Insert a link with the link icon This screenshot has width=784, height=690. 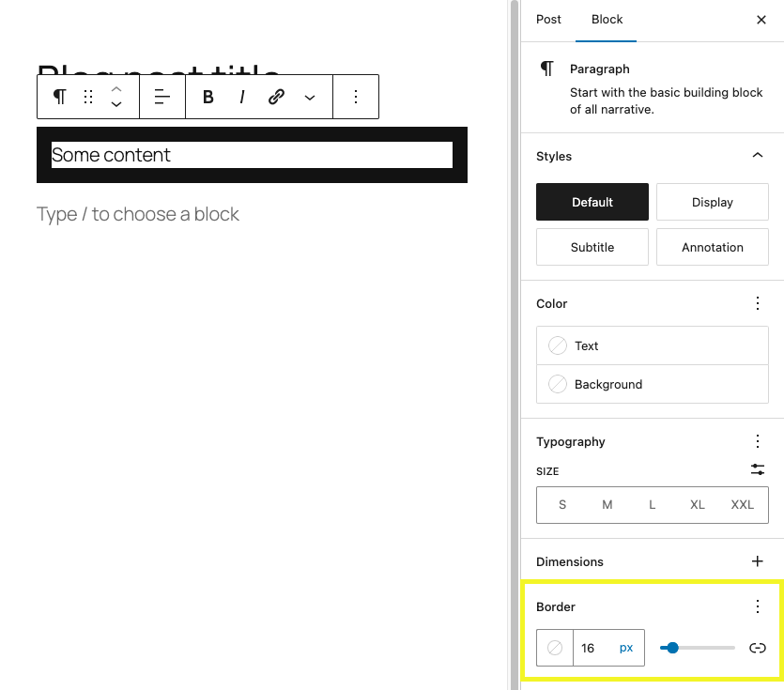point(276,97)
